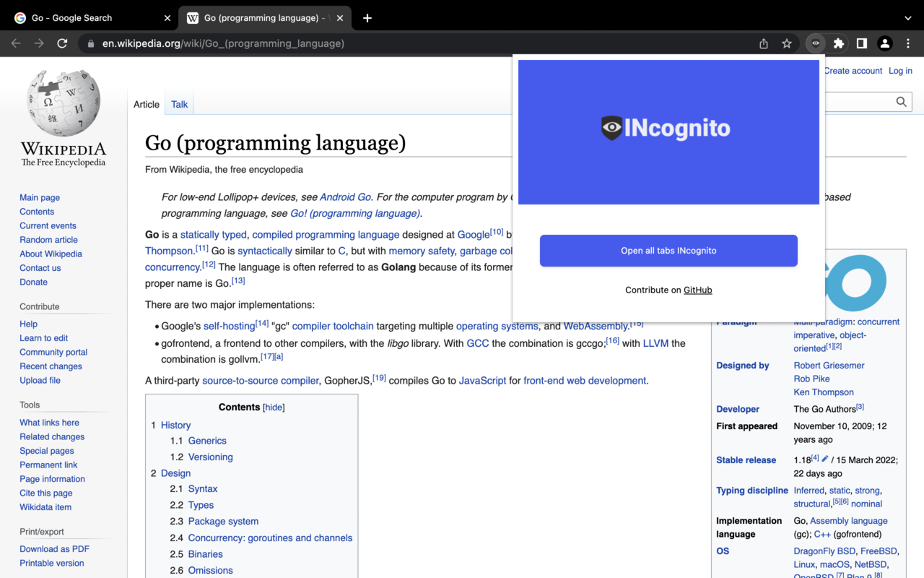Reload the current page

62,43
